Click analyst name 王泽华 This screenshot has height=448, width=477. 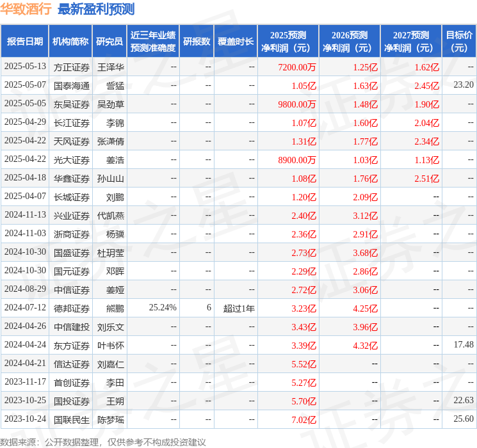[111, 67]
